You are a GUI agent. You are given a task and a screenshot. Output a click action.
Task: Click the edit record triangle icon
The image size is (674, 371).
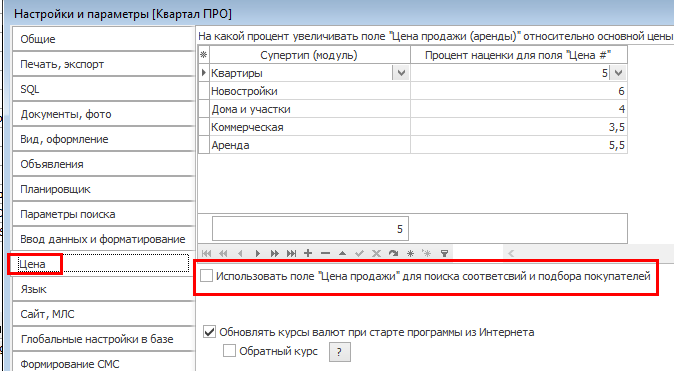[x=342, y=254]
